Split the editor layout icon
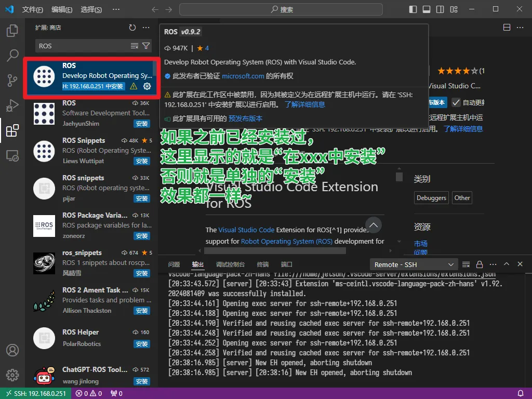This screenshot has width=532, height=399. pyautogui.click(x=507, y=28)
